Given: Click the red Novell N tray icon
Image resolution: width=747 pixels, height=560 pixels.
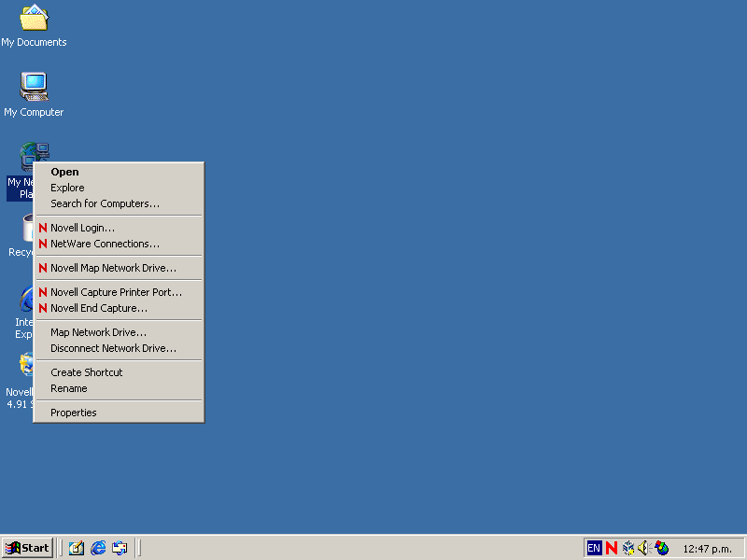Looking at the screenshot, I should pos(612,548).
